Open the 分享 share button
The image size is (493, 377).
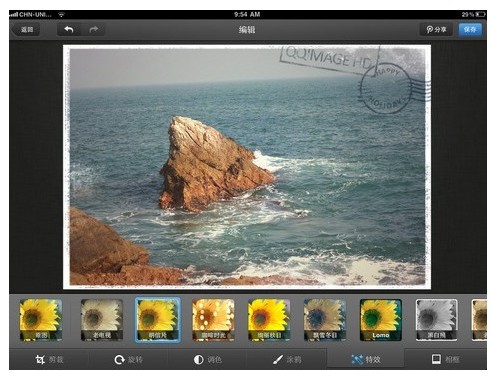(436, 30)
